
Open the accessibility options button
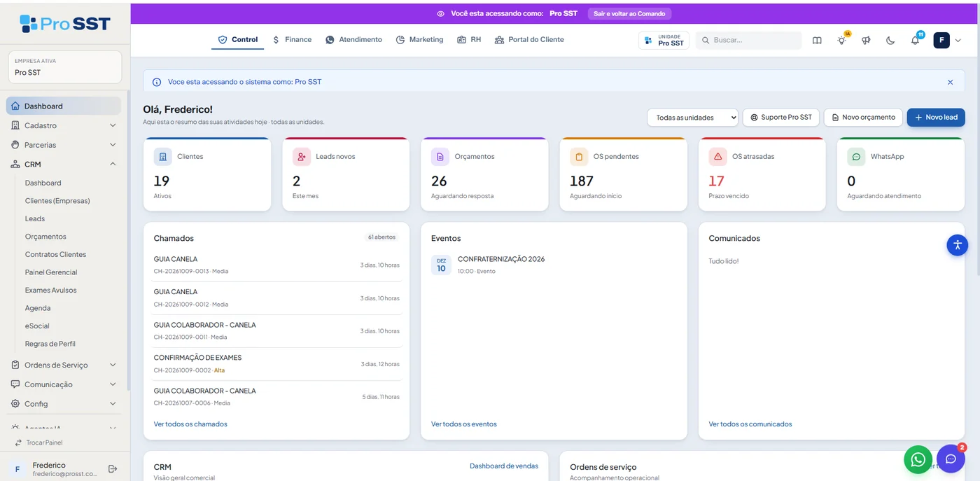(957, 245)
